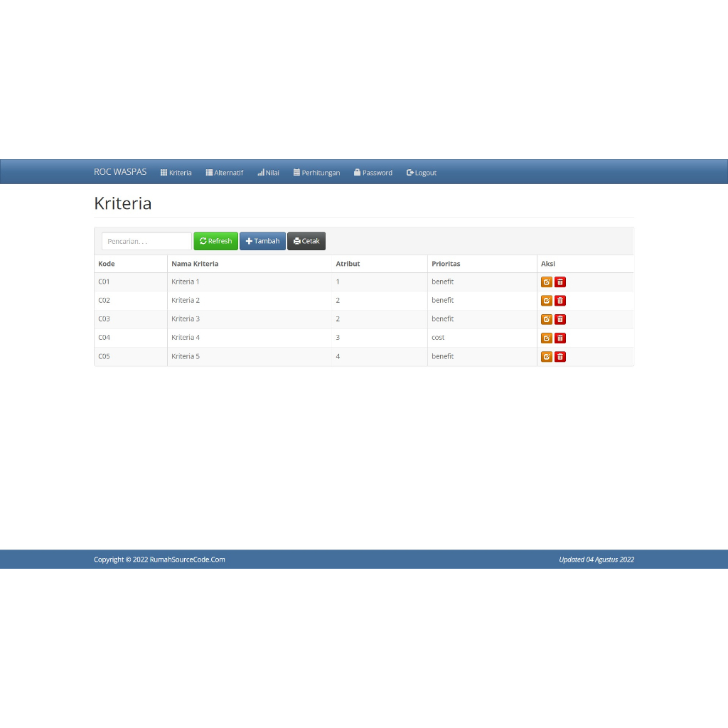Click the Atribut value 4 in C05 row
The height and width of the screenshot is (728, 728).
(x=338, y=357)
